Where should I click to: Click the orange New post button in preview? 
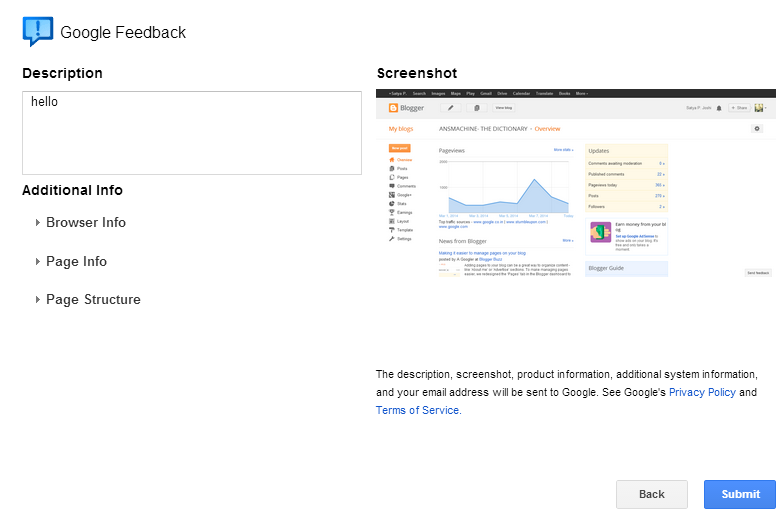pyautogui.click(x=399, y=147)
